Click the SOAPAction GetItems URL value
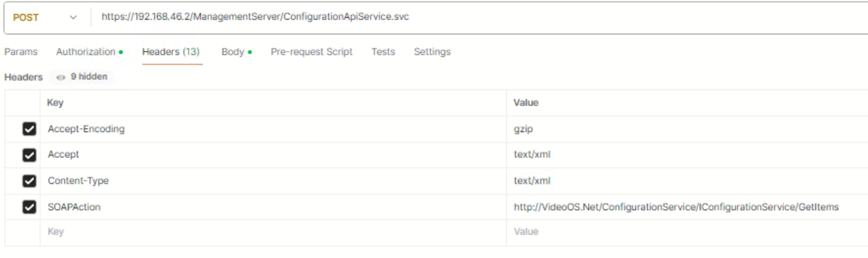The height and width of the screenshot is (258, 868). pos(676,207)
